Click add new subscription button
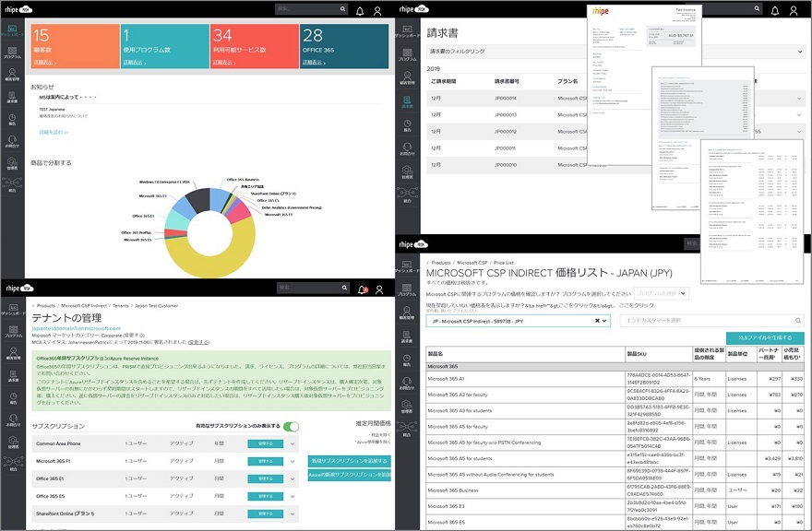 [349, 461]
